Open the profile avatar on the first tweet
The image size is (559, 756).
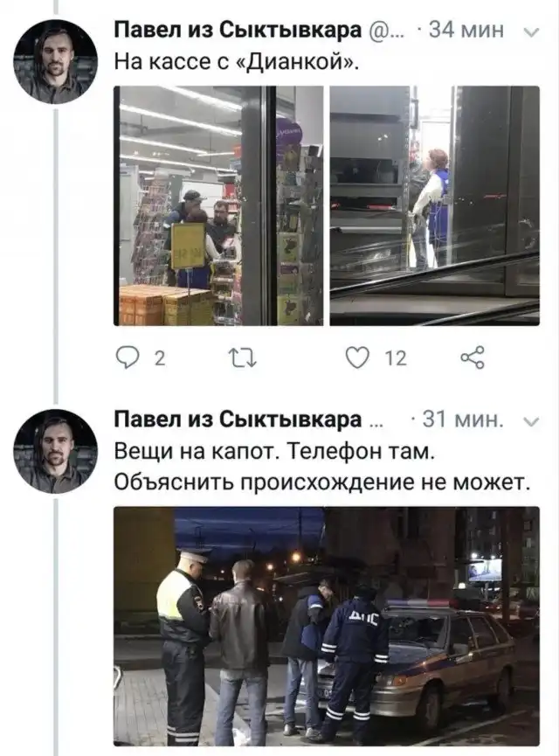pos(55,62)
